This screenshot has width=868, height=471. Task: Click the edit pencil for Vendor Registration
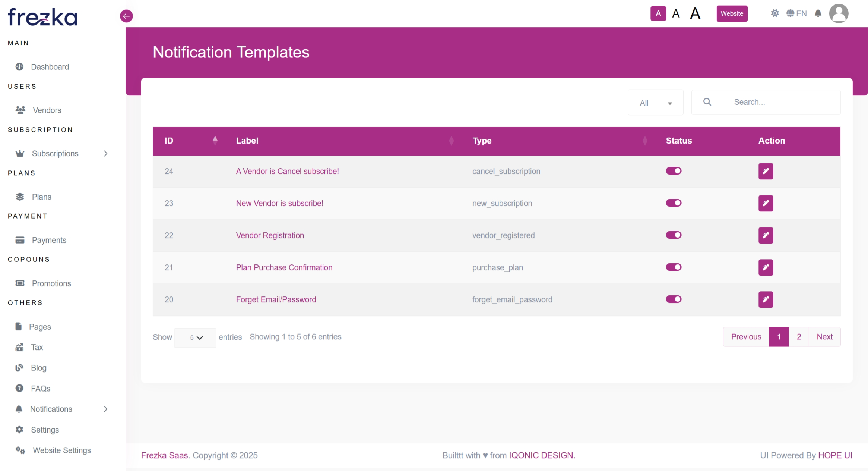pyautogui.click(x=766, y=235)
